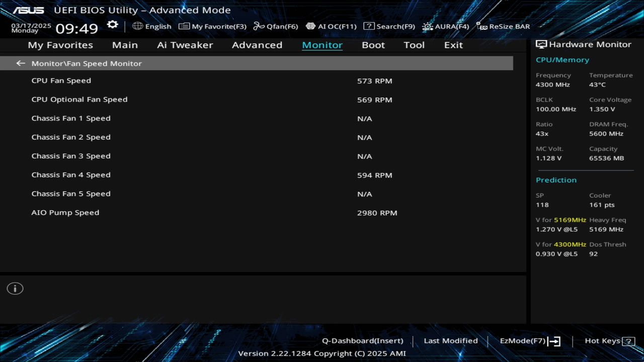The height and width of the screenshot is (362, 644).
Task: Open Search(F9) dialog
Action: click(x=389, y=26)
